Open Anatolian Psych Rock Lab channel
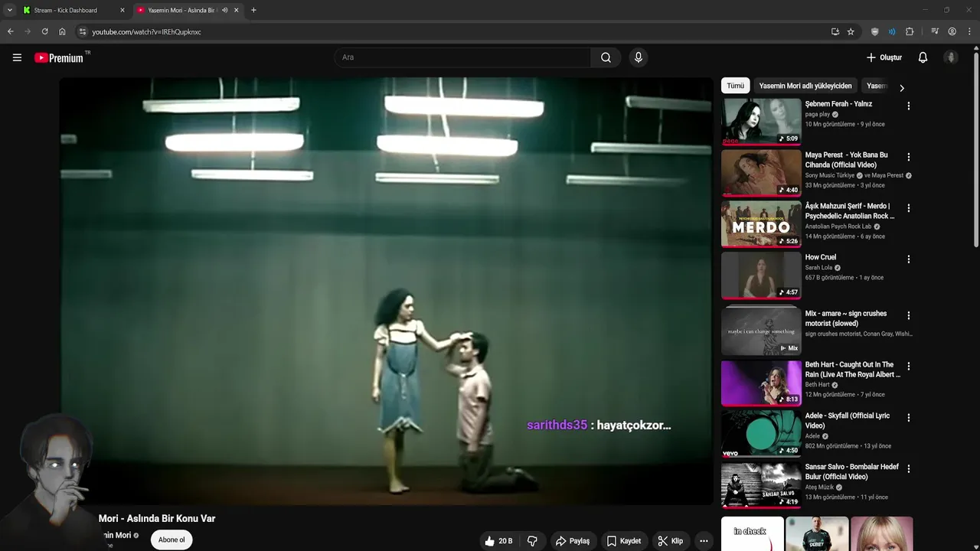Image resolution: width=980 pixels, height=551 pixels. [x=838, y=227]
